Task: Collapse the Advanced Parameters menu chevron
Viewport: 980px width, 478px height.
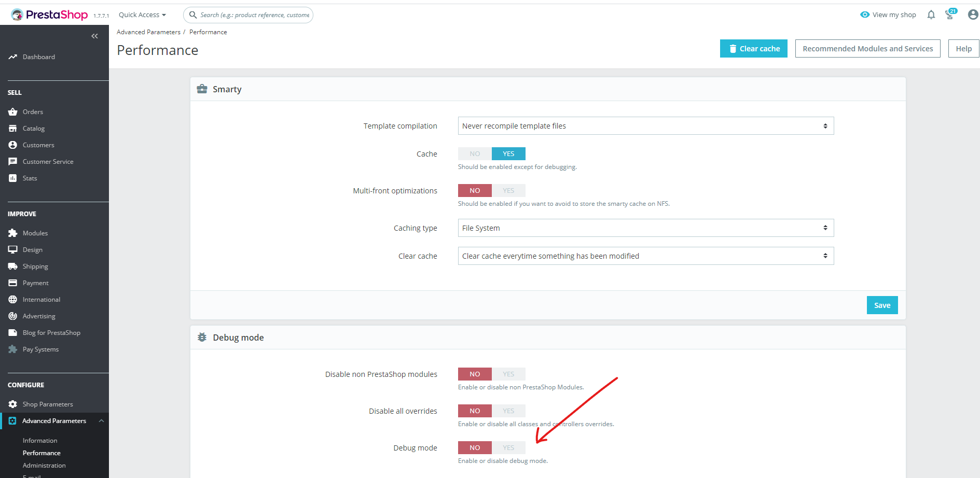Action: [101, 421]
